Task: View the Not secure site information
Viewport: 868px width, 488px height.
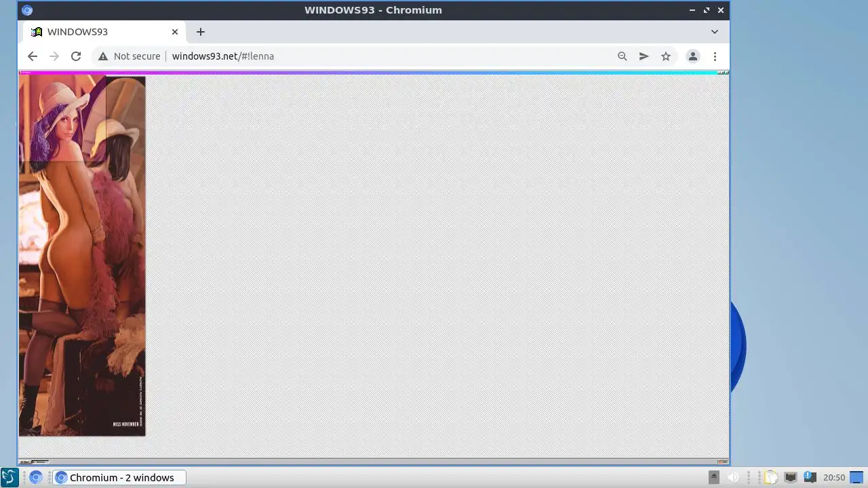Action: tap(129, 56)
